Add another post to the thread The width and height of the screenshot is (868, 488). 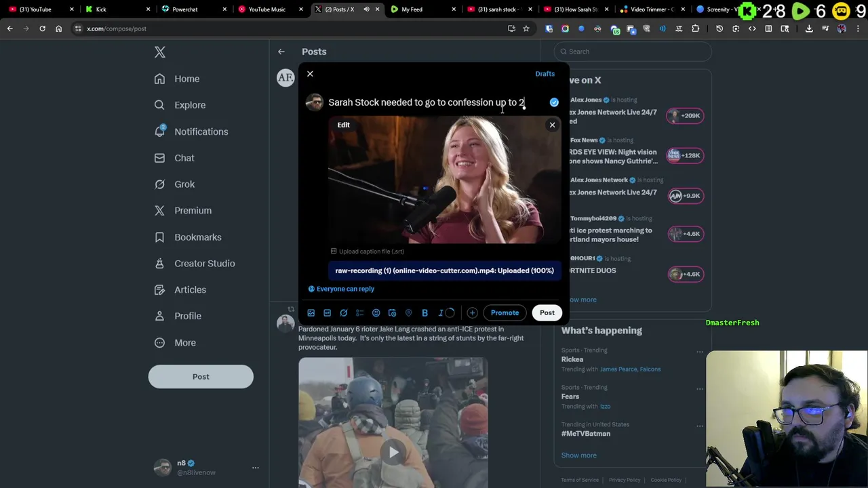tap(472, 312)
